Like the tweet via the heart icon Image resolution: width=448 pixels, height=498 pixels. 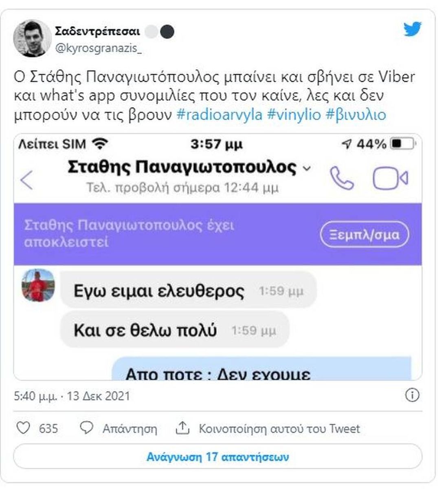click(23, 428)
